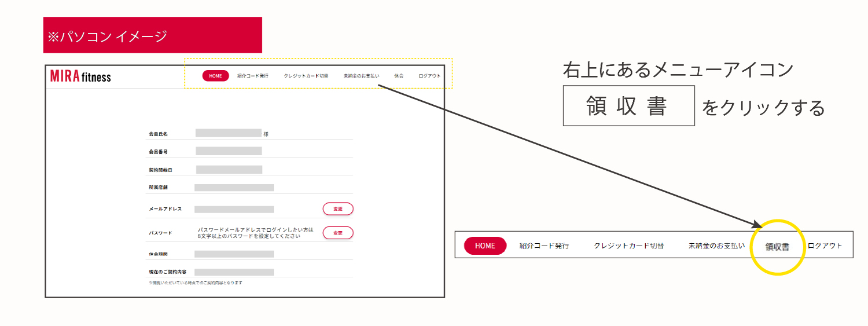Click the circled 領収書 menu item
The image size is (868, 326).
(x=777, y=246)
